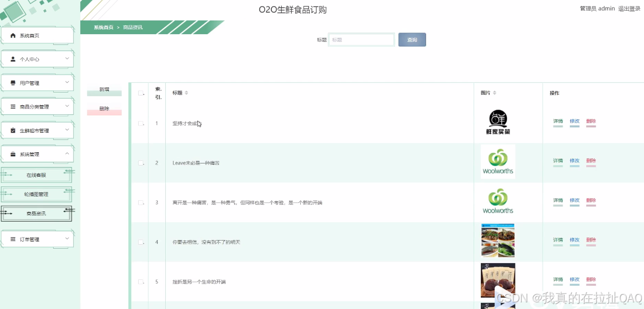This screenshot has width=644, height=309.
Task: Expand the 生鲜超市管理 menu chevron
Action: [x=67, y=130]
